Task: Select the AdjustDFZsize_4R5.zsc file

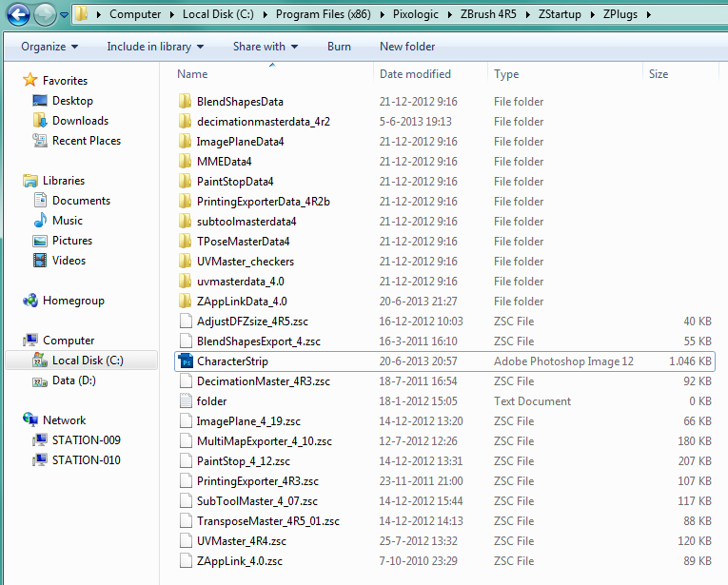Action: click(x=252, y=321)
